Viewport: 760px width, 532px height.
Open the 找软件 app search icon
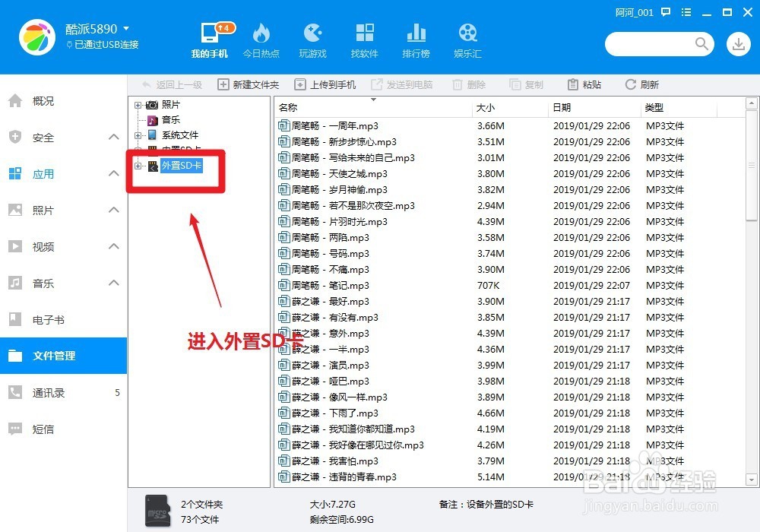pyautogui.click(x=364, y=38)
